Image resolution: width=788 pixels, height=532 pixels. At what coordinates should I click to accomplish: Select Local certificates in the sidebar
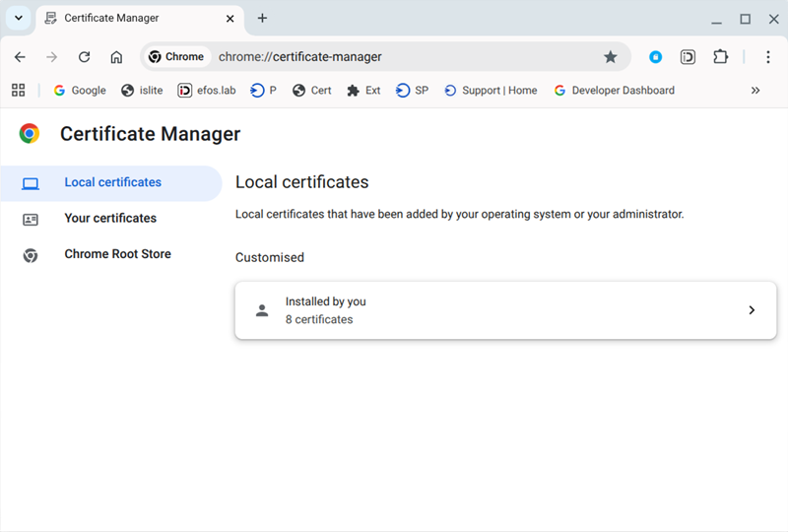coord(112,182)
